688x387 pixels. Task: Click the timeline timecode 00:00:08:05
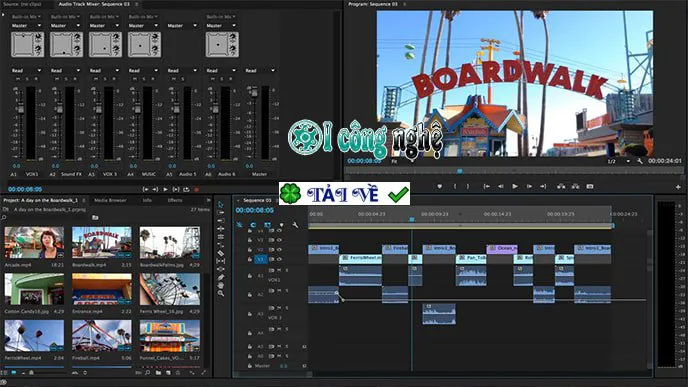(254, 210)
